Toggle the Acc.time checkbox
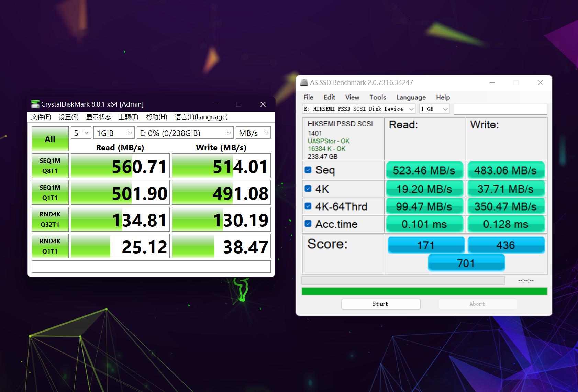578x392 pixels. tap(308, 224)
